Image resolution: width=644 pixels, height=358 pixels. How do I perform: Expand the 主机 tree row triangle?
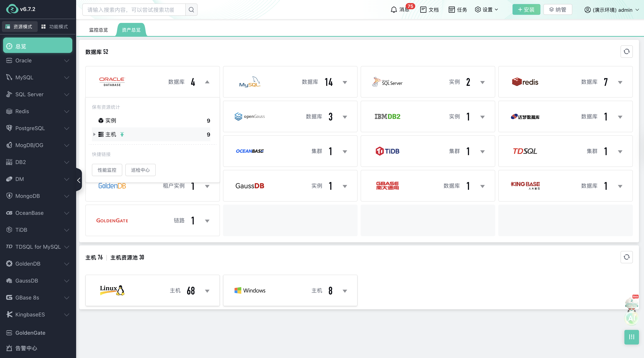[x=94, y=134]
